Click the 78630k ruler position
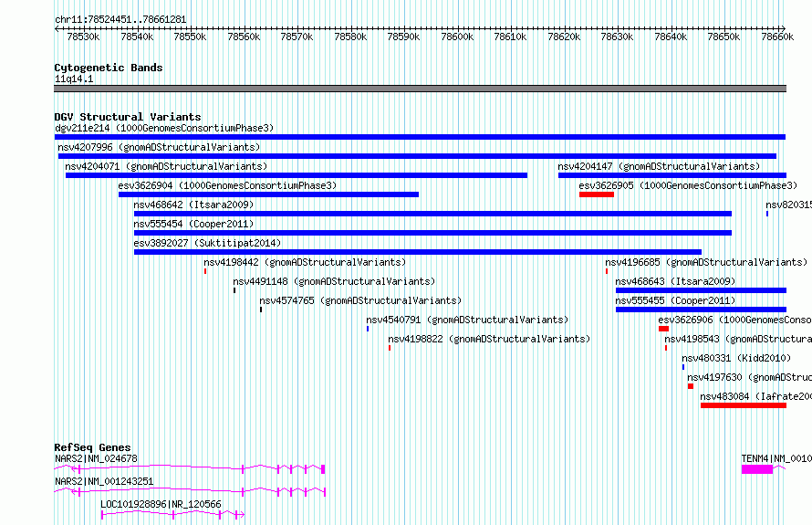The width and height of the screenshot is (812, 525). pos(617,37)
